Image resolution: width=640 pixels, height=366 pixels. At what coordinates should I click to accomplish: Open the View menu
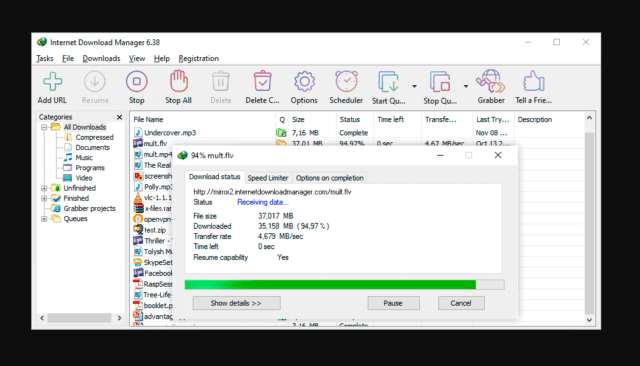point(137,58)
